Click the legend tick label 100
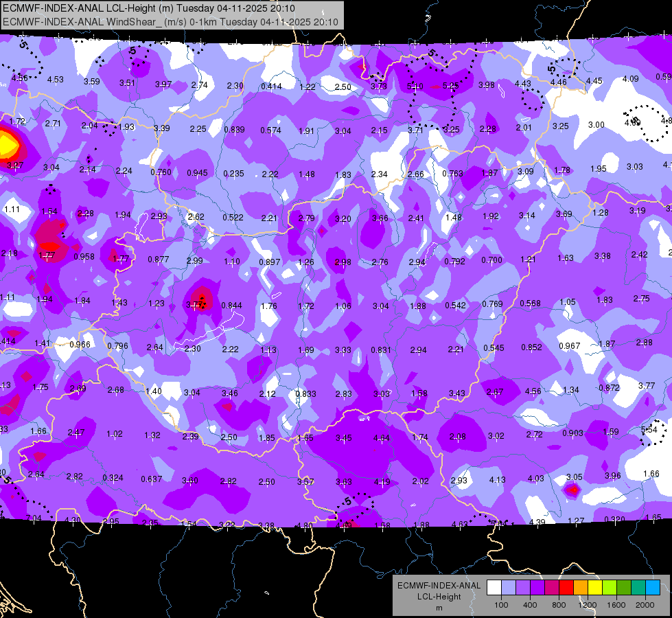This screenshot has width=672, height=618. click(502, 605)
